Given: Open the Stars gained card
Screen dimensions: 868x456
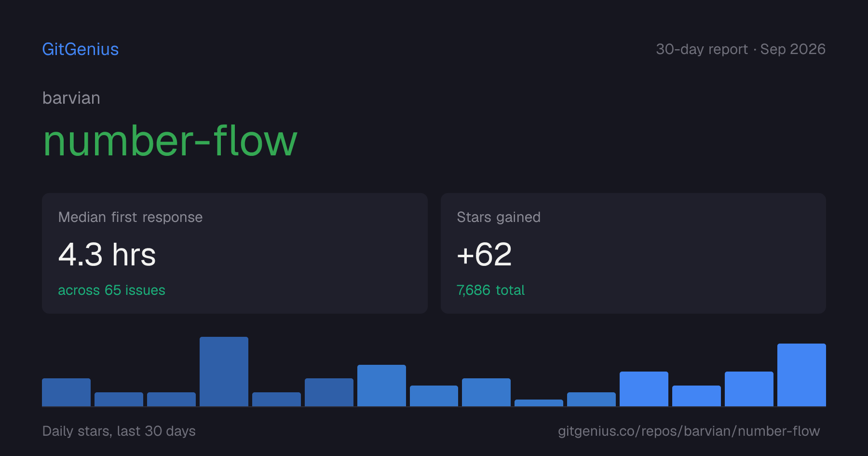Looking at the screenshot, I should tap(633, 253).
